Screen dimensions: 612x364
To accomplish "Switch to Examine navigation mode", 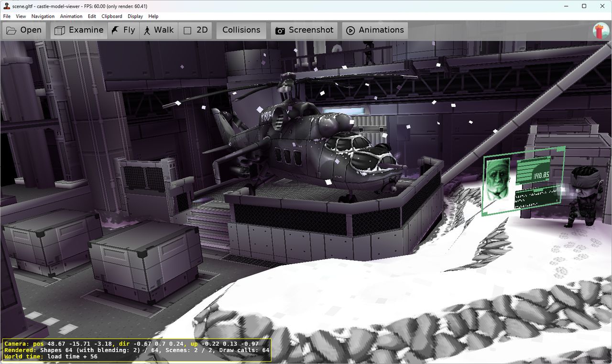I will coord(79,30).
